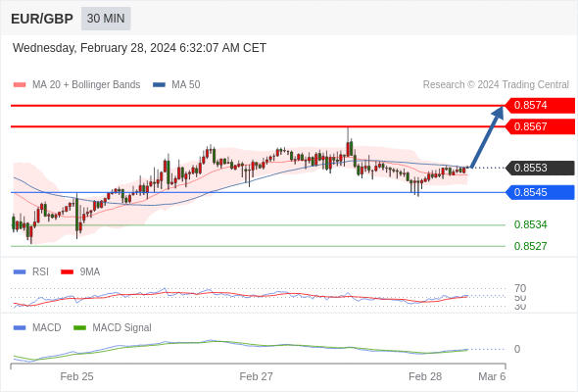Click the MACD Signal legend swatch

coord(79,328)
